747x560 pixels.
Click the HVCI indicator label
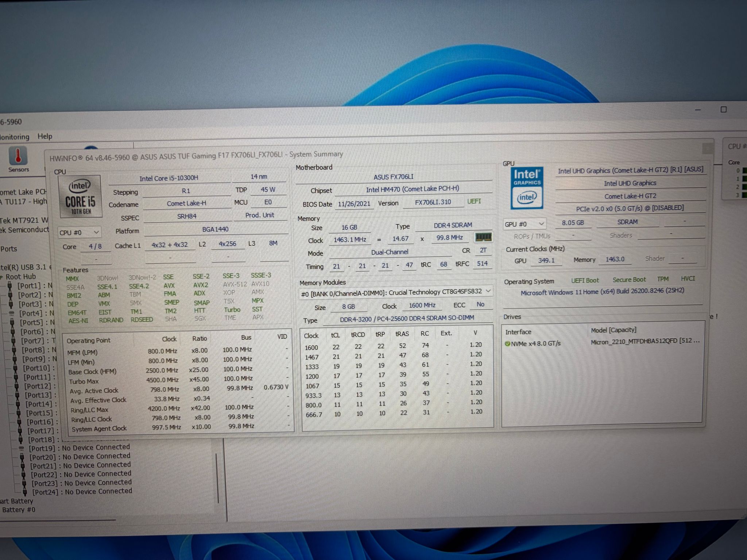tap(688, 279)
